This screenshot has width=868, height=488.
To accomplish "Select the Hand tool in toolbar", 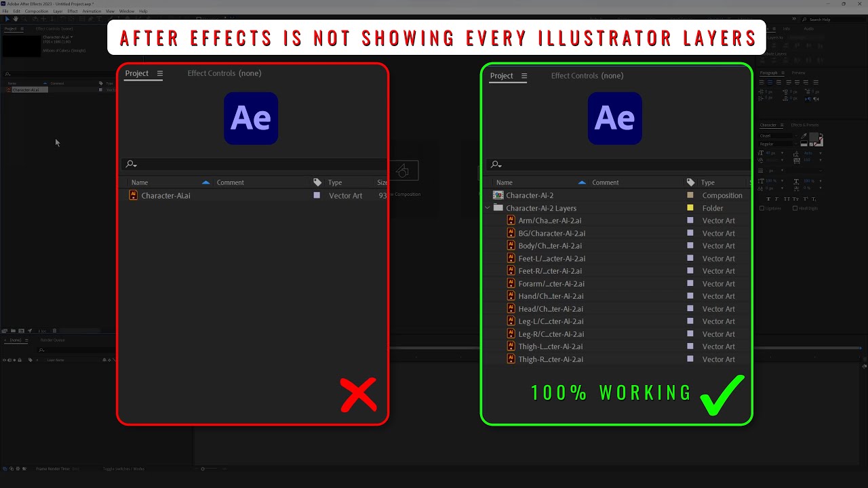I will pos(16,19).
